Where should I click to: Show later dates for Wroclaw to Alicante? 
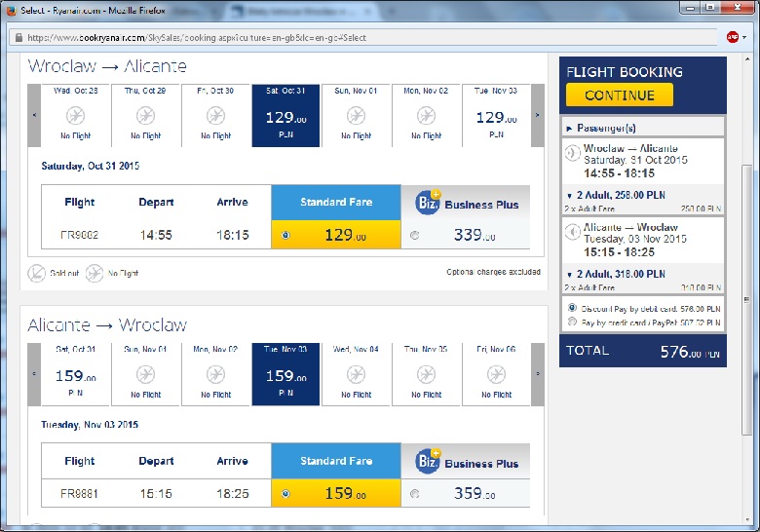[538, 115]
